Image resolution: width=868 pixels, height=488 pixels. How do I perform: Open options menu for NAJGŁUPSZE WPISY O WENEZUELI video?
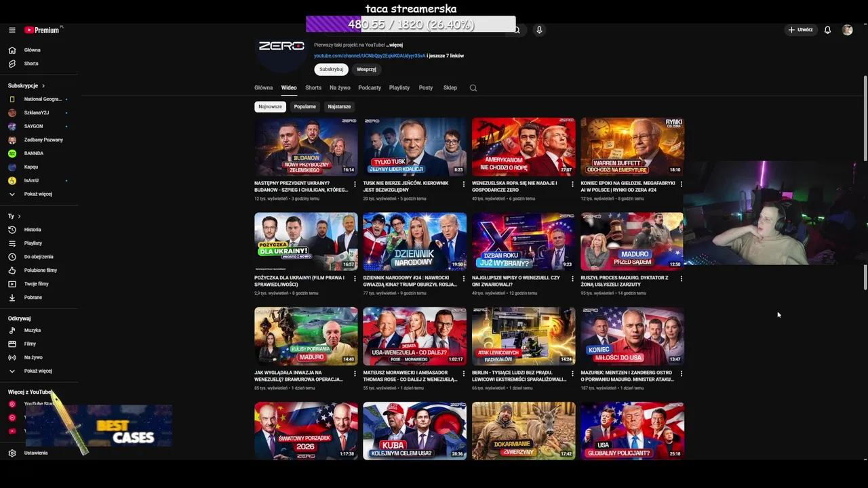click(x=572, y=279)
